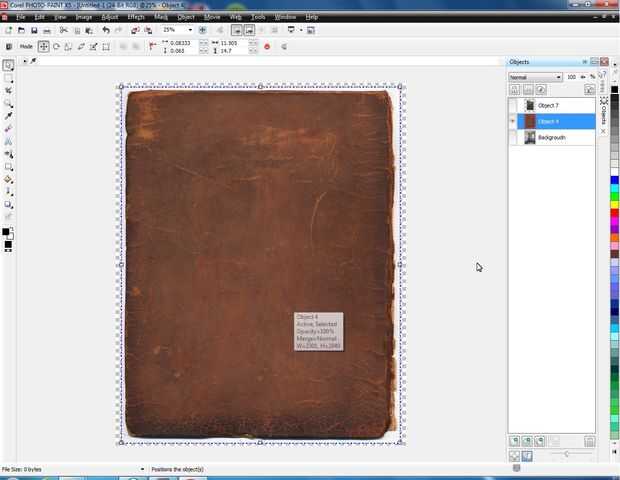This screenshot has height=480, width=620.
Task: Click the Cut scissors icon
Action: tap(63, 30)
